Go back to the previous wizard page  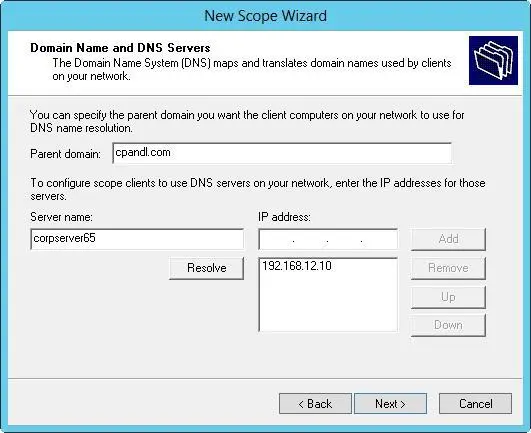pos(315,404)
